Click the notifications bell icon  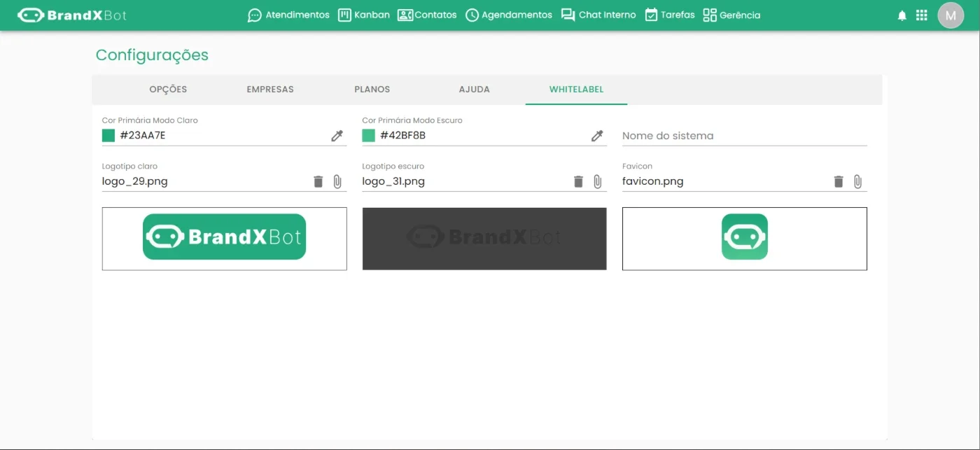click(x=902, y=15)
